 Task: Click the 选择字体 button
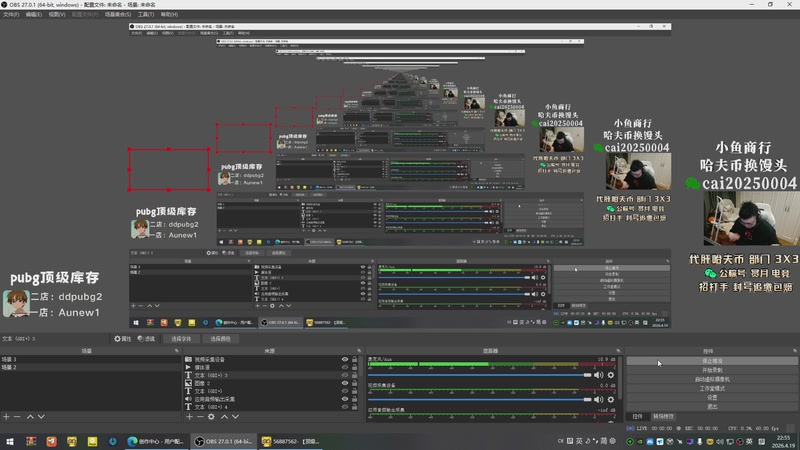pyautogui.click(x=181, y=339)
